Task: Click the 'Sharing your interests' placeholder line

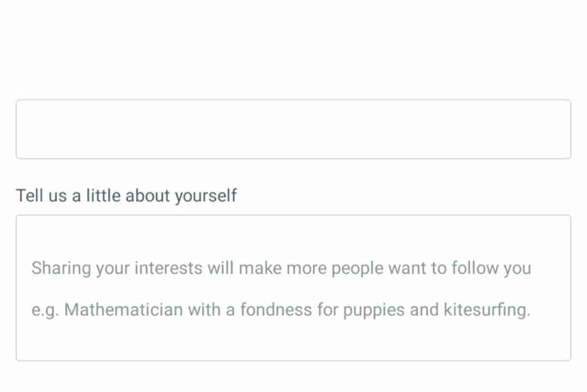Action: point(281,268)
